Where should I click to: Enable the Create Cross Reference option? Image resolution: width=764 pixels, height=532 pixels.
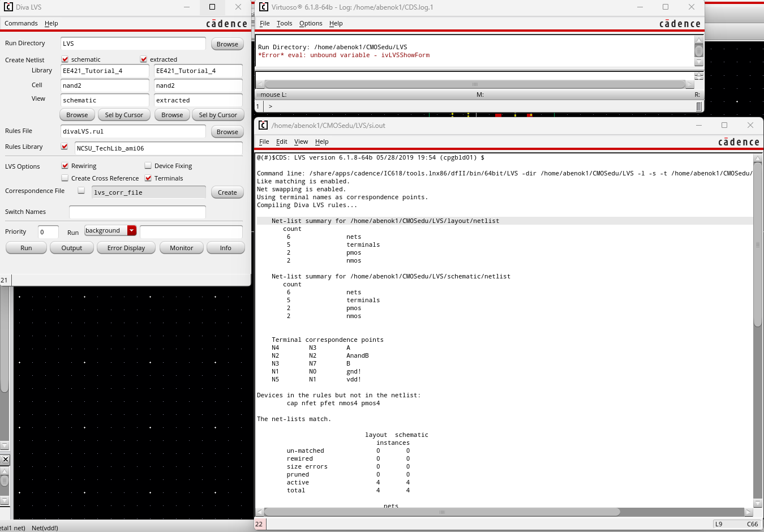65,178
